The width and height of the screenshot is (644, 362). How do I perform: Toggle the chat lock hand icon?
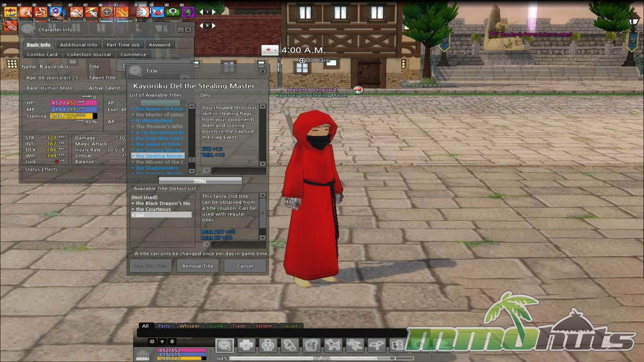tap(172, 341)
